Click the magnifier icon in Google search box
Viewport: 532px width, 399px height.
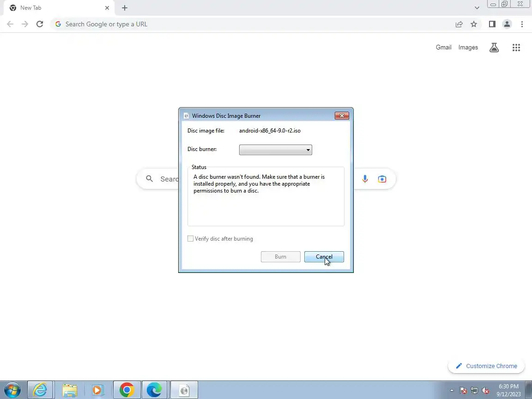tap(149, 179)
